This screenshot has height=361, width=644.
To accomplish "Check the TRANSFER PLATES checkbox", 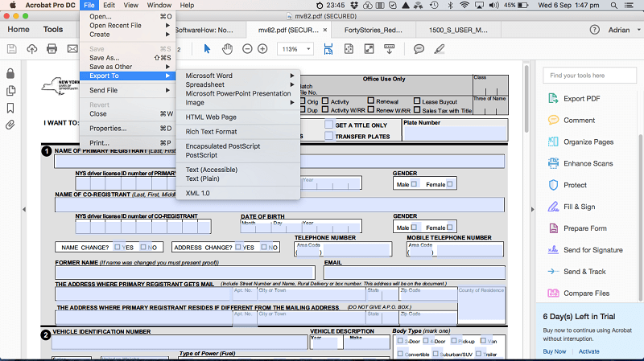I will tap(329, 136).
